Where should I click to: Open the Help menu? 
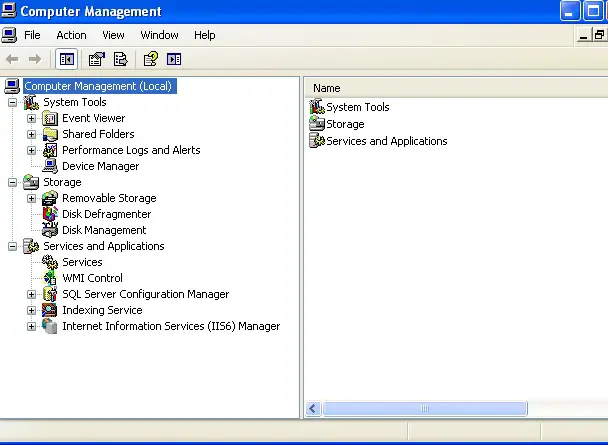pyautogui.click(x=205, y=35)
